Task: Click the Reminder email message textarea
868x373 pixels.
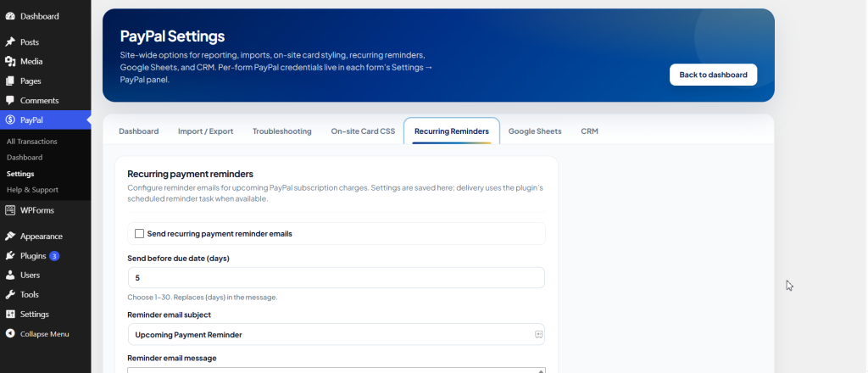Action: (336, 370)
